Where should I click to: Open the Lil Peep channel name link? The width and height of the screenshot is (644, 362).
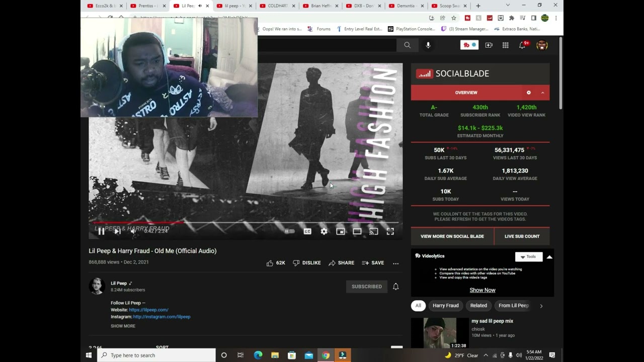pyautogui.click(x=119, y=283)
